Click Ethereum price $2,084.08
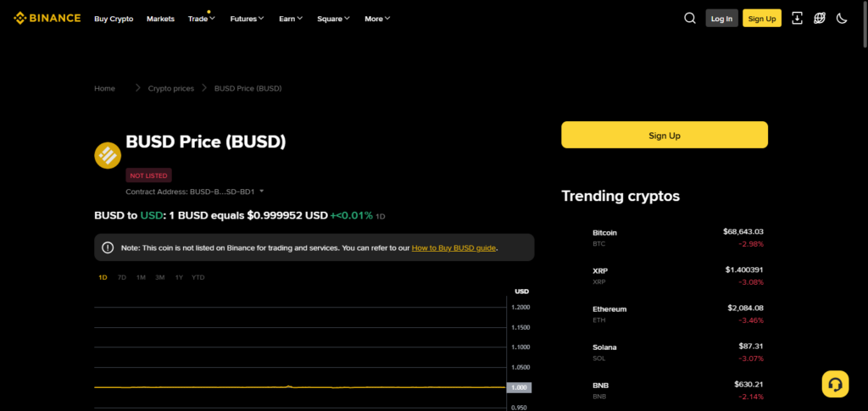The height and width of the screenshot is (411, 868). [x=746, y=308]
